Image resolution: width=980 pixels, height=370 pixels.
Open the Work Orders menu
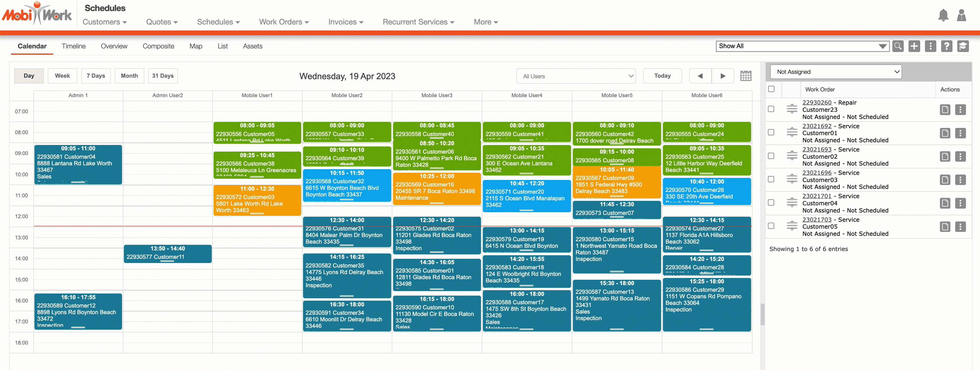(x=284, y=22)
